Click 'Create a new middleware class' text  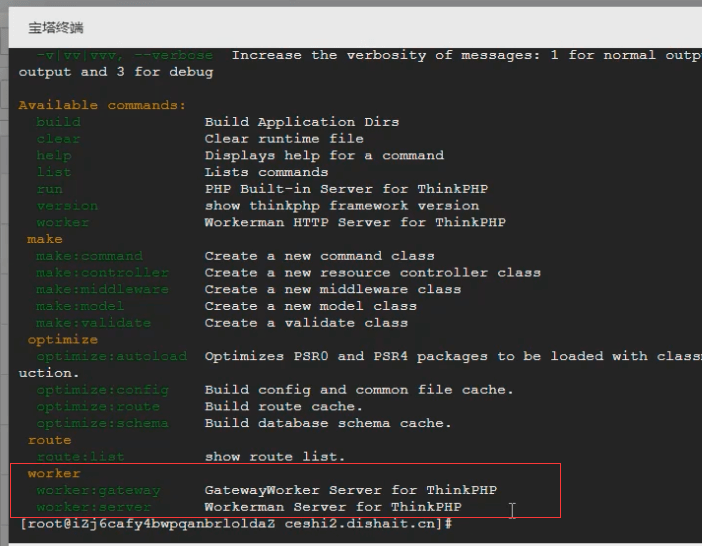click(333, 290)
